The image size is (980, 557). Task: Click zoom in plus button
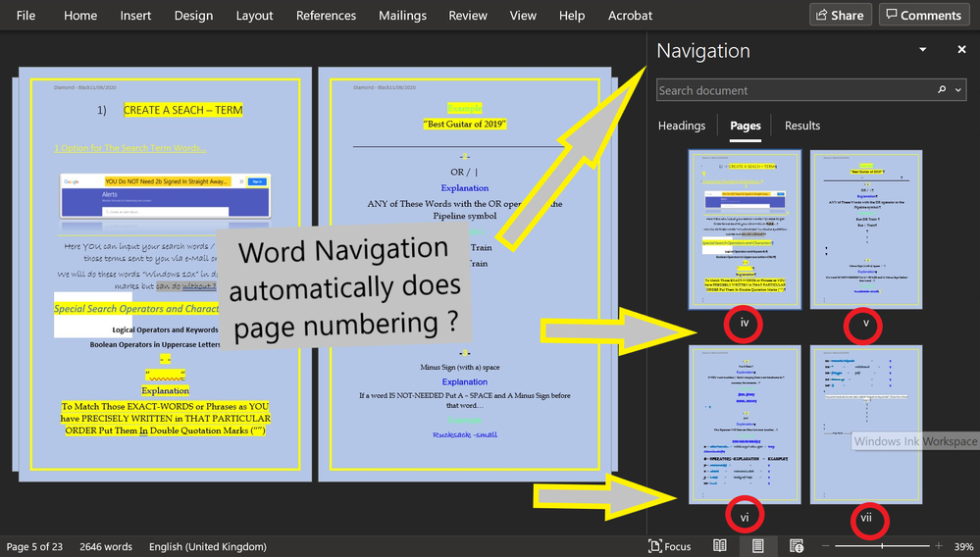(x=938, y=546)
